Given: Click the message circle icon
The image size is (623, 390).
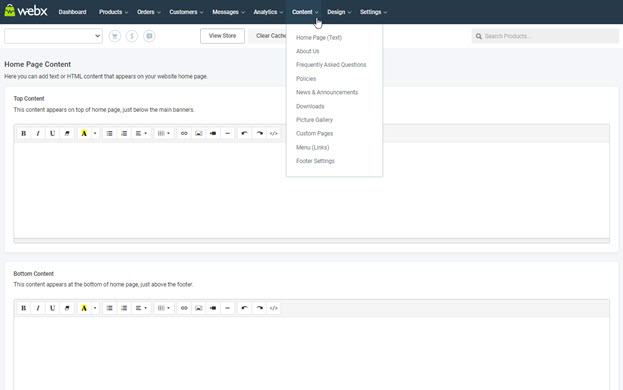Looking at the screenshot, I should [149, 36].
